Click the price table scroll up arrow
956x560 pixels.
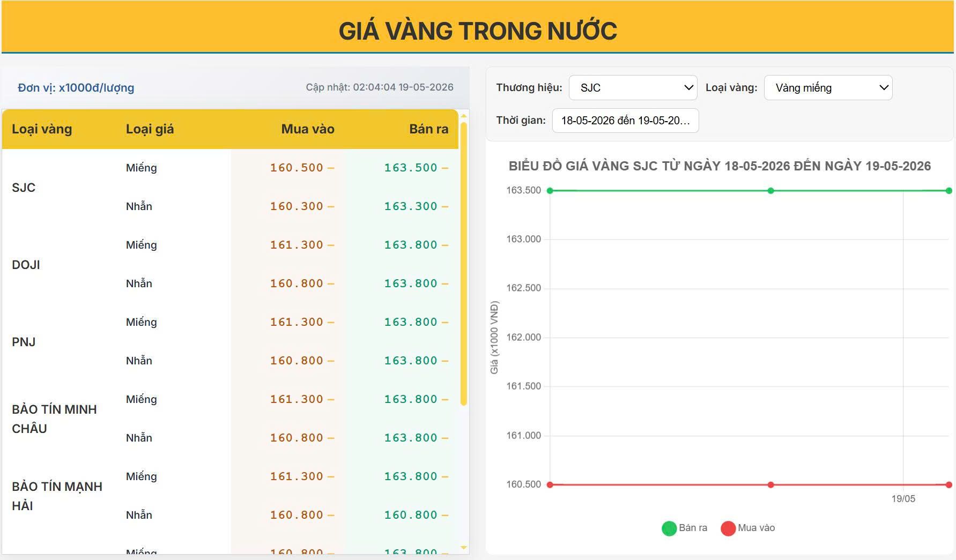click(464, 116)
